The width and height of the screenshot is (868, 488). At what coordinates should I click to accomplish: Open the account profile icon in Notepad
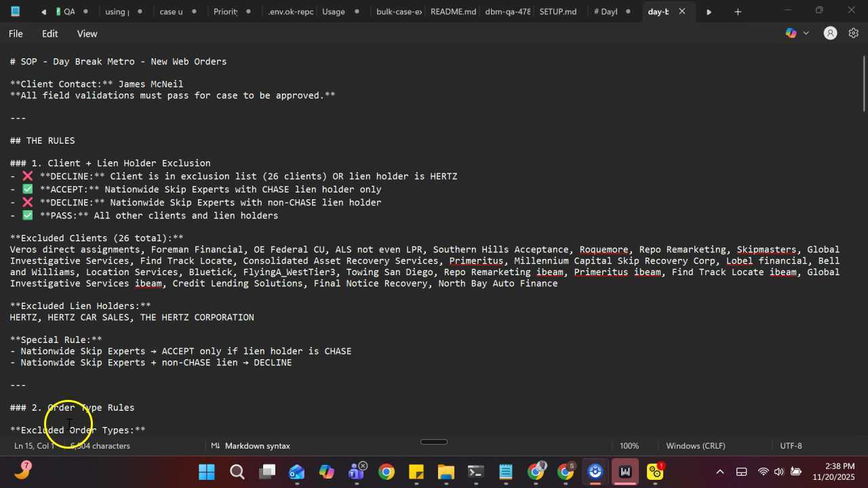[x=830, y=33]
